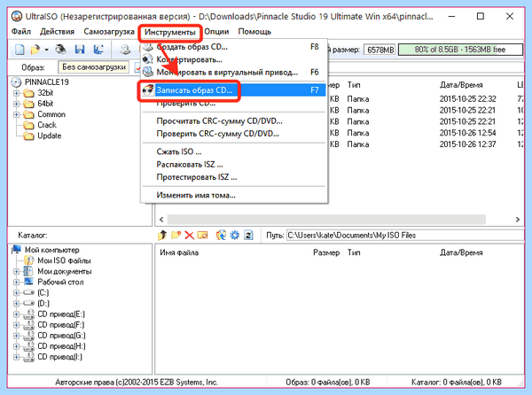Expand the CD привод(E:) node
Screen dimensions: 532x395
click(x=16, y=314)
